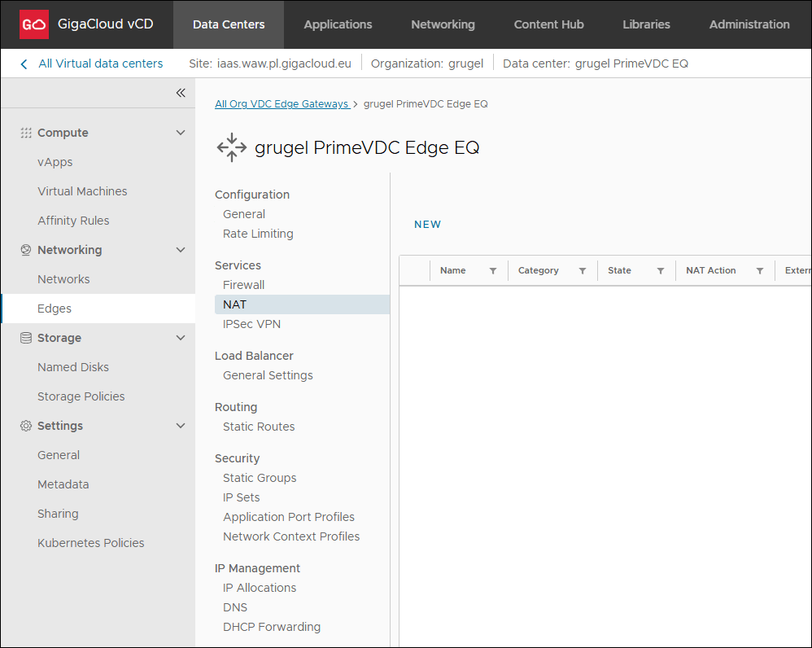Click the filter icon in Name column

(493, 271)
